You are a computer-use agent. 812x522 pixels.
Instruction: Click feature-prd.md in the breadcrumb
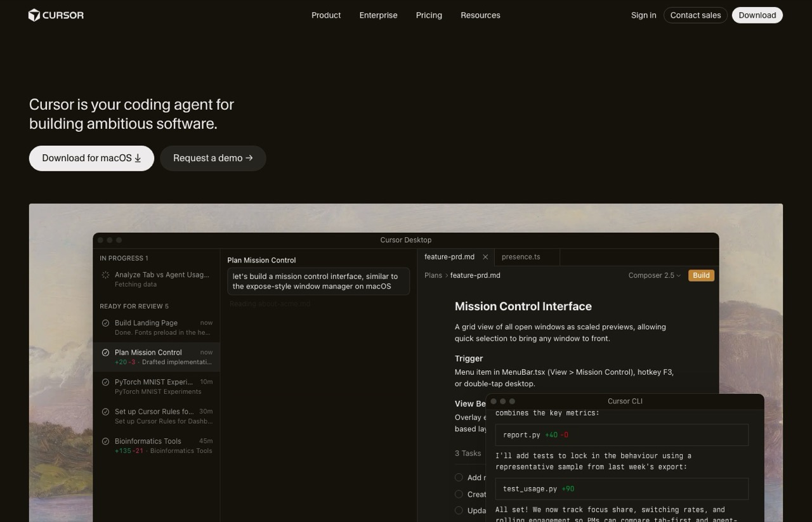coord(475,275)
